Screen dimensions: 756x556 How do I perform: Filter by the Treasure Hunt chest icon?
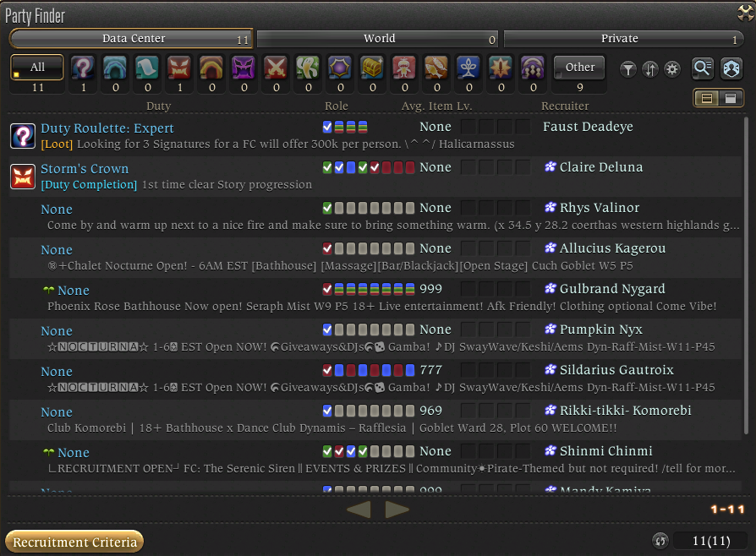pos(372,68)
